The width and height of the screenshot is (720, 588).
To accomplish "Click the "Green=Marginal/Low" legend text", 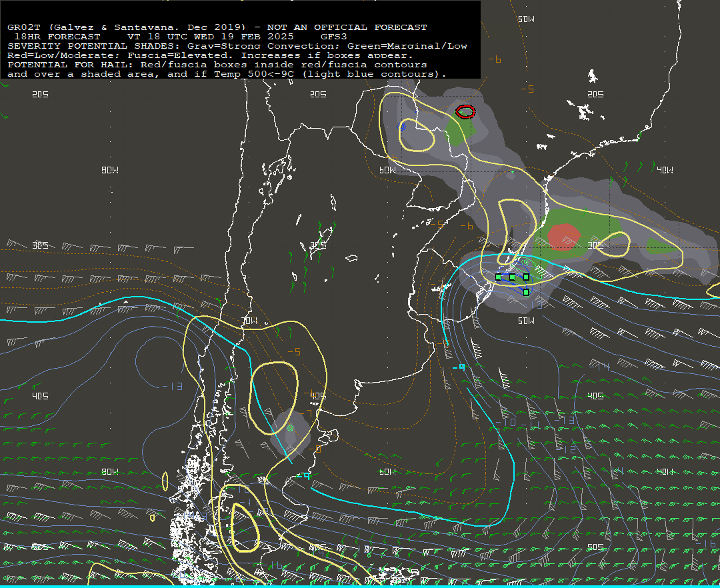I will point(407,46).
